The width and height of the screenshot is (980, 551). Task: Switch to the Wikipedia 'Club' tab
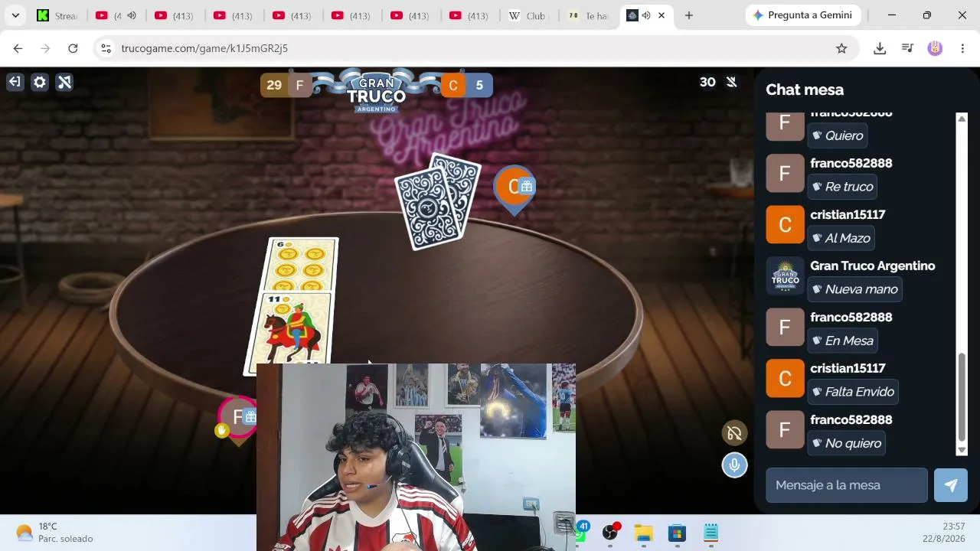(531, 15)
